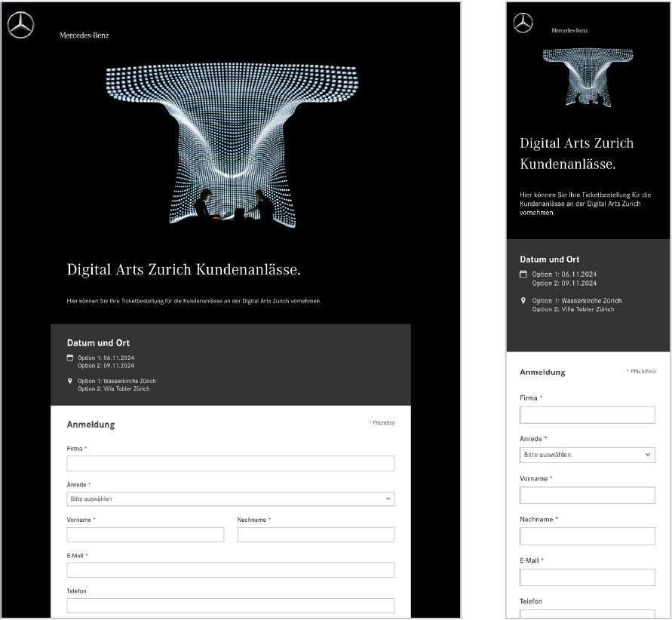This screenshot has width=672, height=620.
Task: Click the Mercedes-Benz wordmark in desktop header
Action: (x=84, y=36)
